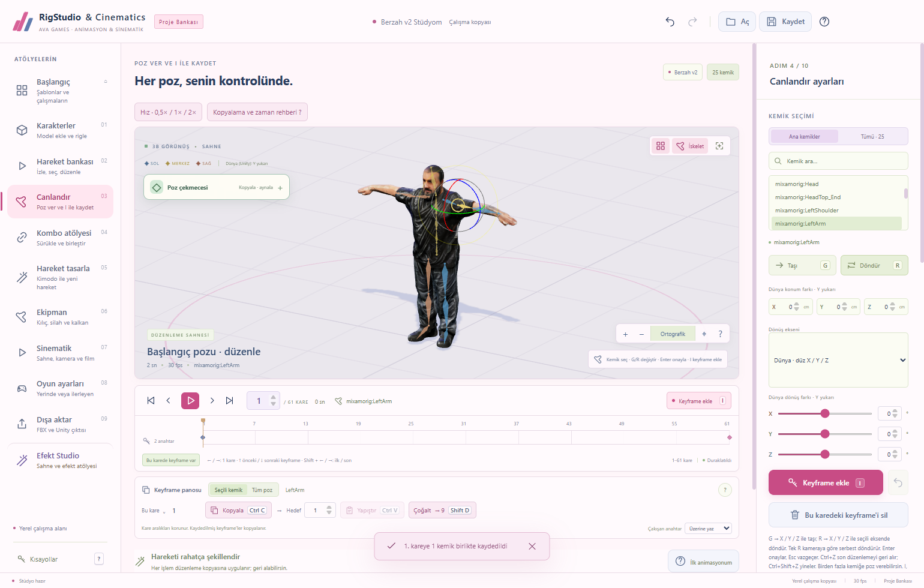Click Çoğalt Shift D button
This screenshot has height=588, width=924.
click(x=443, y=511)
